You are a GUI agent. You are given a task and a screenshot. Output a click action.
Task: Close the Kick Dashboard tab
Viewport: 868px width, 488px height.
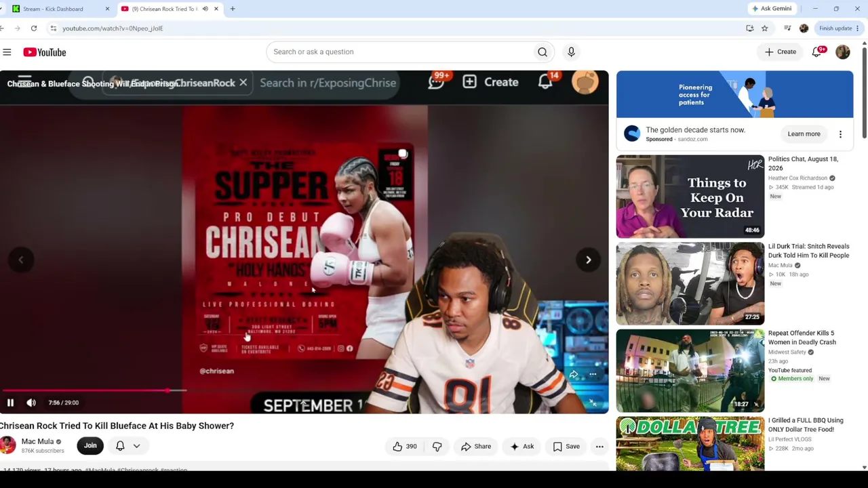[x=107, y=9]
